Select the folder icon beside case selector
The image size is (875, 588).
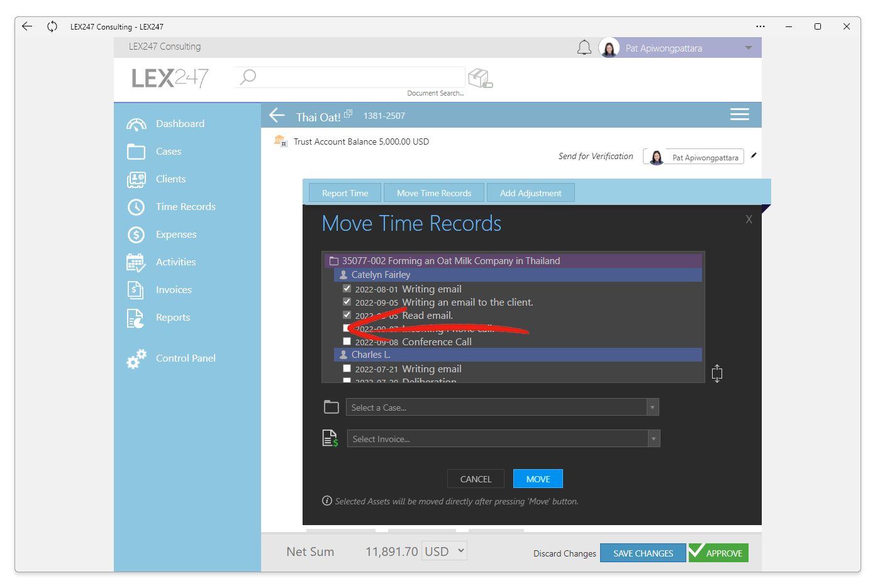pos(332,407)
